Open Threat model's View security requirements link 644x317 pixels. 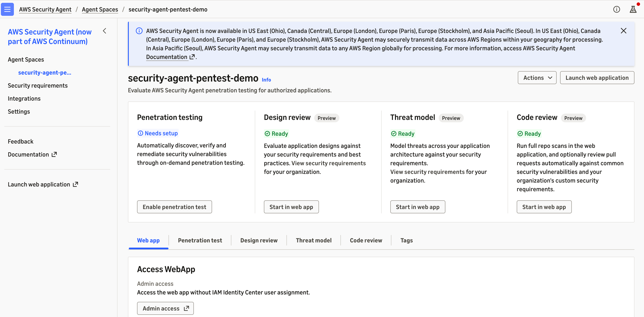(427, 172)
